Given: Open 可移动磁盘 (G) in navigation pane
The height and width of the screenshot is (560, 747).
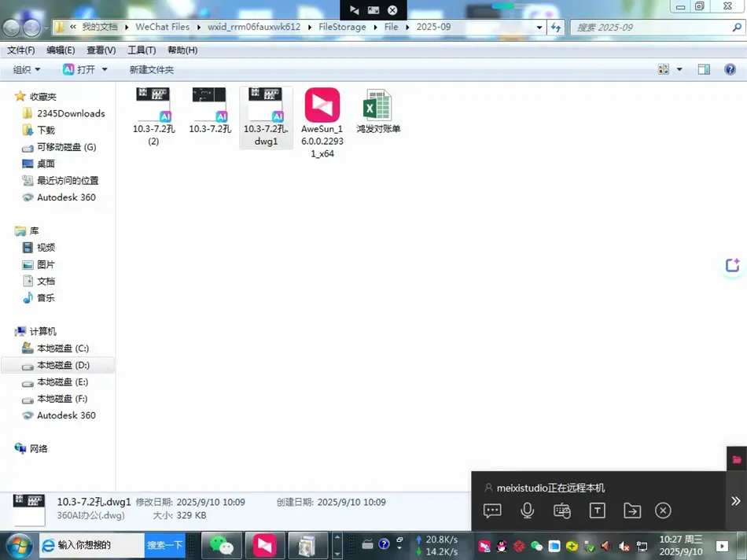Looking at the screenshot, I should click(59, 147).
